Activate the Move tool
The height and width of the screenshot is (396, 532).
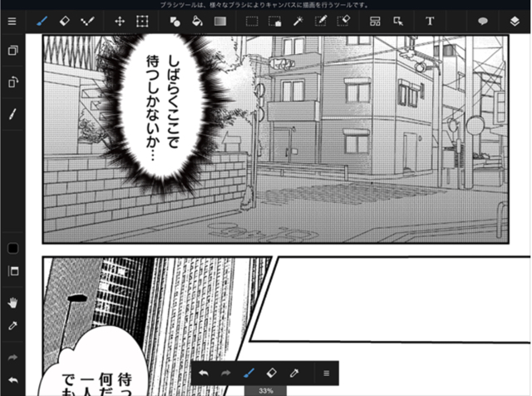[120, 21]
